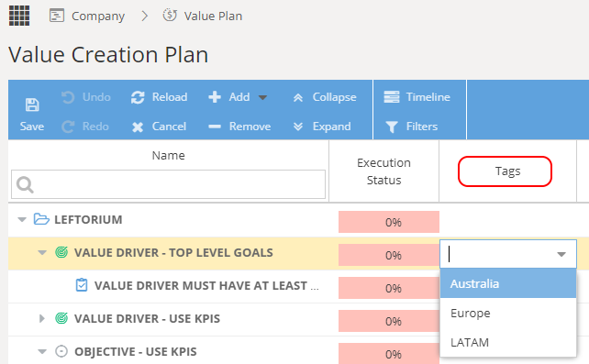The height and width of the screenshot is (364, 589).
Task: Select the LEFTORIUM row name
Action: point(88,219)
